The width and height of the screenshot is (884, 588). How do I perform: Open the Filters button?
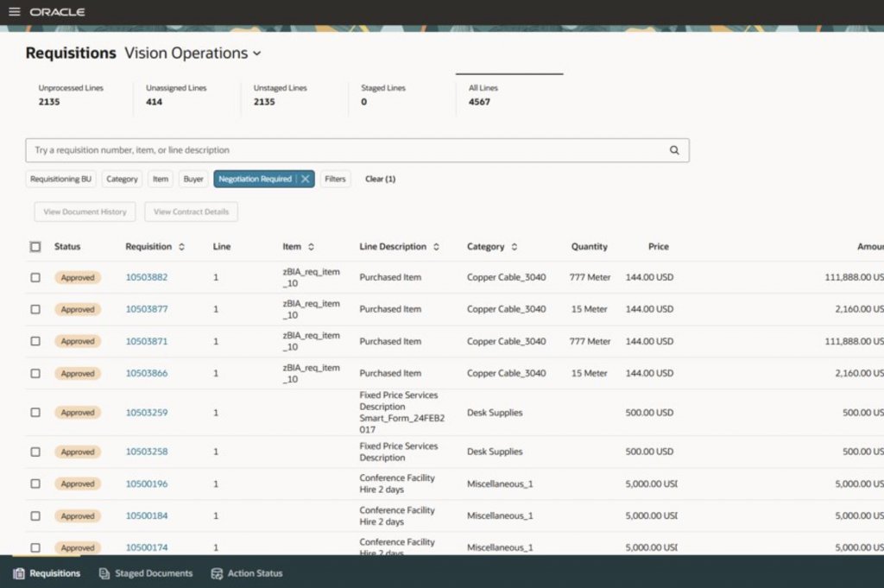pyautogui.click(x=335, y=180)
